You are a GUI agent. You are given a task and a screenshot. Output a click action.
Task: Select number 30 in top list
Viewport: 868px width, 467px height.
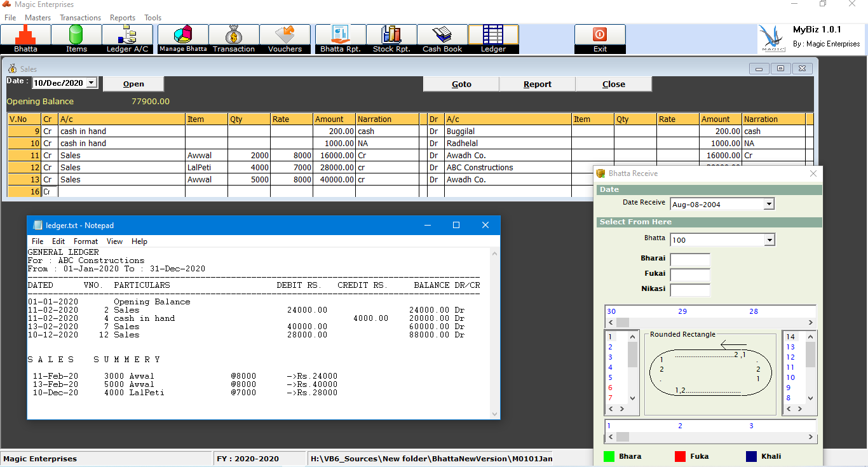[x=611, y=311]
